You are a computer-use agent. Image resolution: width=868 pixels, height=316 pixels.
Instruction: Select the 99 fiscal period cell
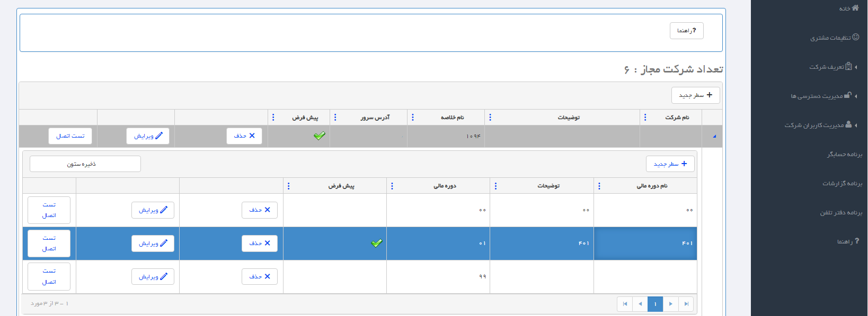click(438, 276)
